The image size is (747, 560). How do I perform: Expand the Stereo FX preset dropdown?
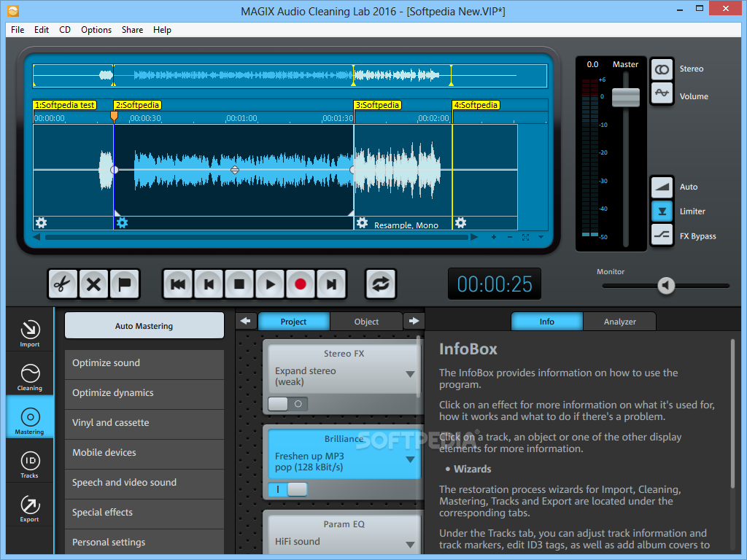[410, 374]
